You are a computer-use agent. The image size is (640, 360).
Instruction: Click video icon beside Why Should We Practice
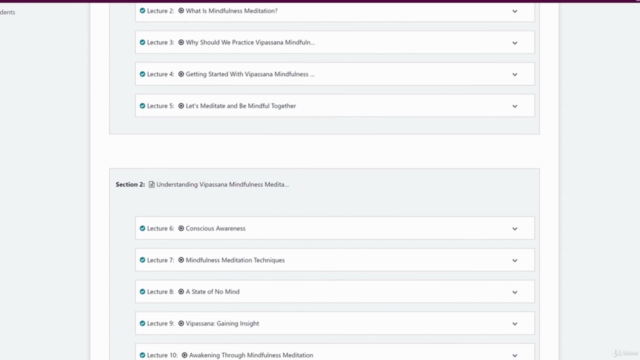point(181,42)
